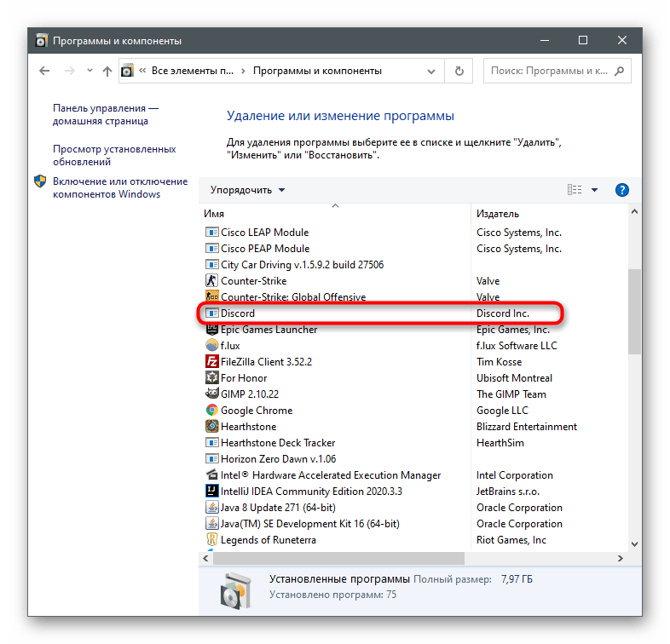This screenshot has width=670, height=644.
Task: Click the Forward navigation arrow
Action: (69, 71)
